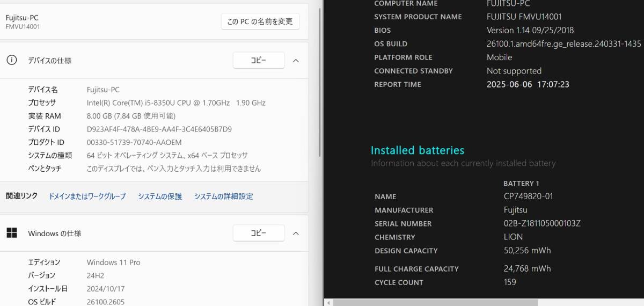Click the device specifications info icon
The width and height of the screenshot is (644, 306).
coord(11,60)
